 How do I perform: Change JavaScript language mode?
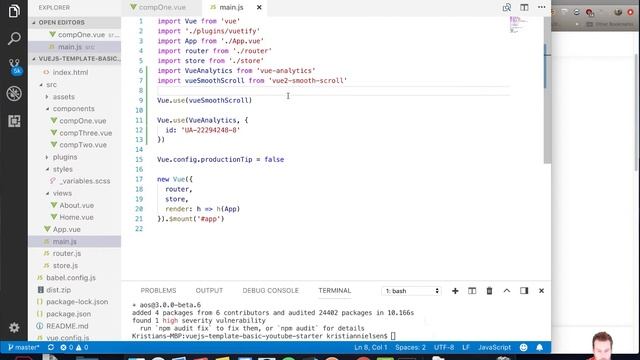click(494, 347)
